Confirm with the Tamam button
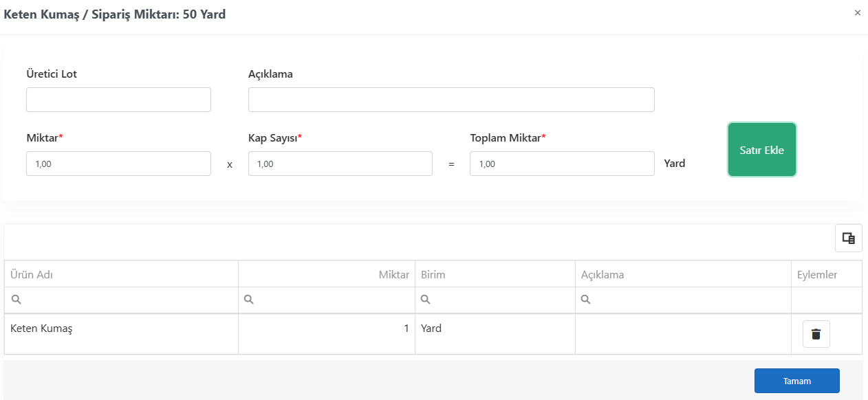The width and height of the screenshot is (868, 400). pyautogui.click(x=797, y=381)
